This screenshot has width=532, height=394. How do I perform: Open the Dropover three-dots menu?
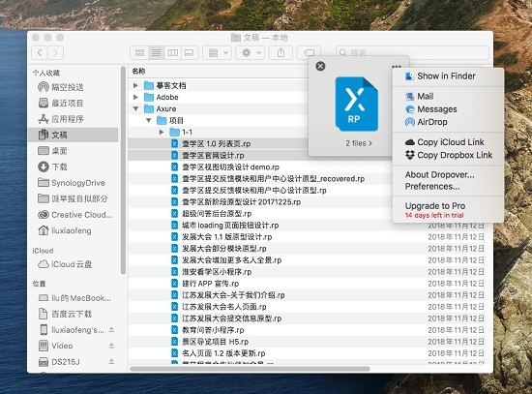pos(396,66)
